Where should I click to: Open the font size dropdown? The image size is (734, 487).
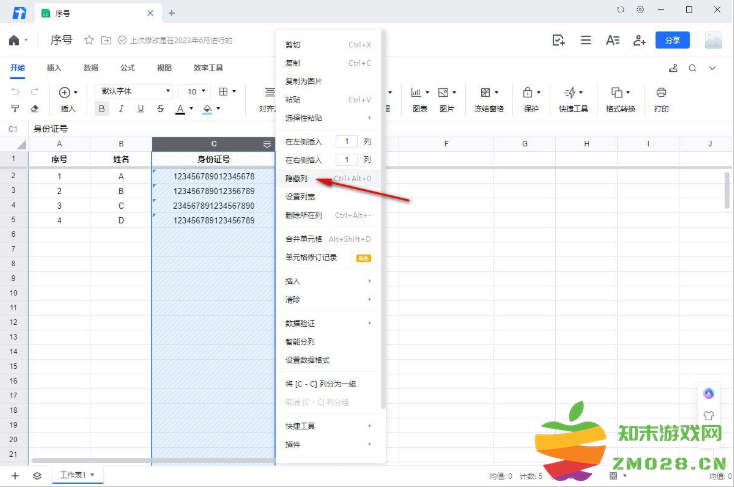pos(196,91)
